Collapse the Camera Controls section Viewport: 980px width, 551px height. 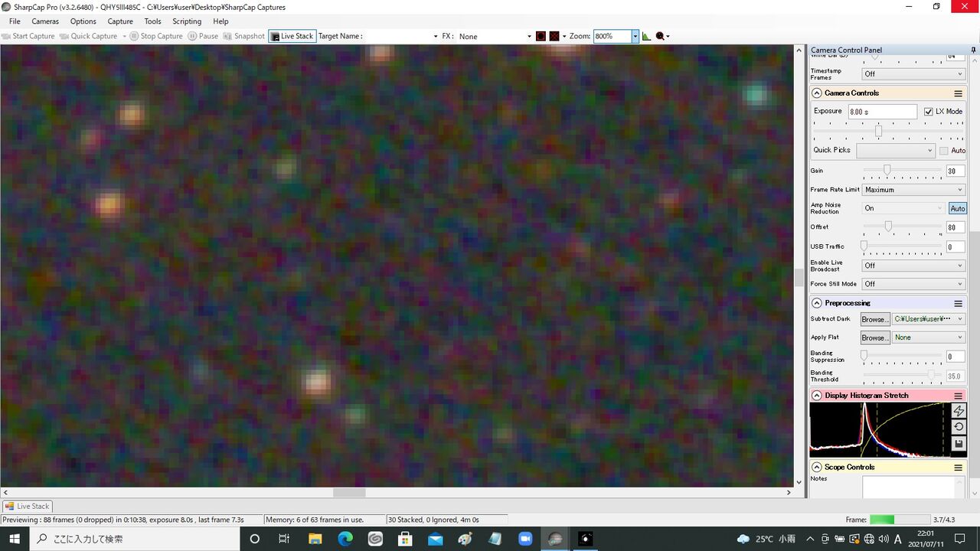[x=817, y=93]
